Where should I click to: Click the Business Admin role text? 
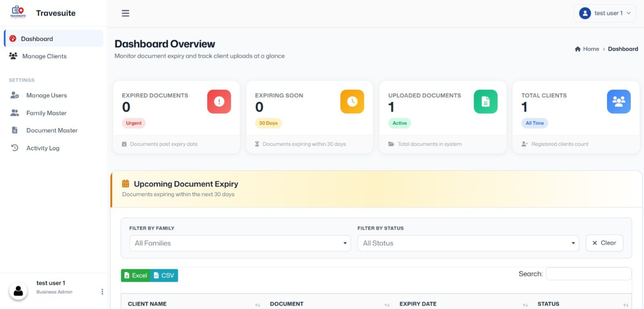(x=54, y=292)
